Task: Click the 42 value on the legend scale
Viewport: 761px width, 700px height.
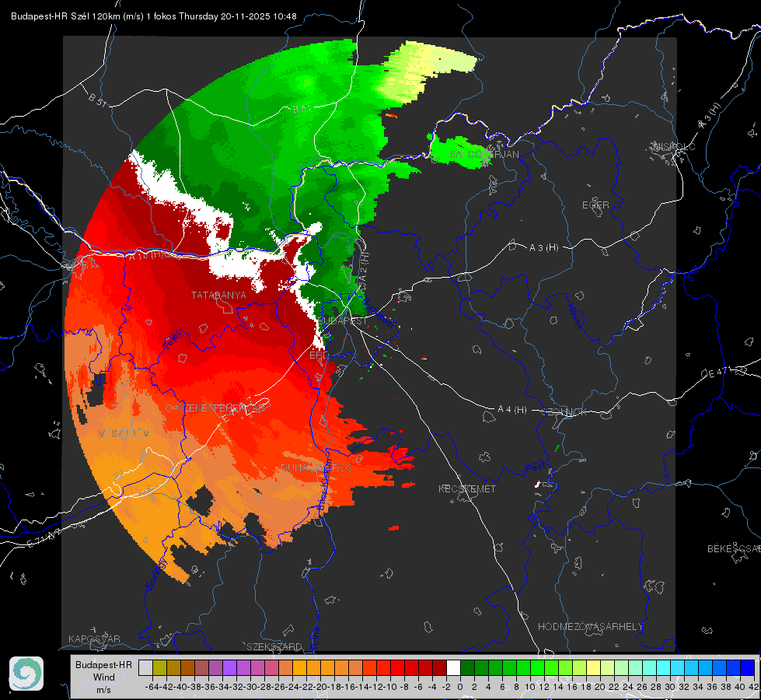Action: tap(753, 687)
